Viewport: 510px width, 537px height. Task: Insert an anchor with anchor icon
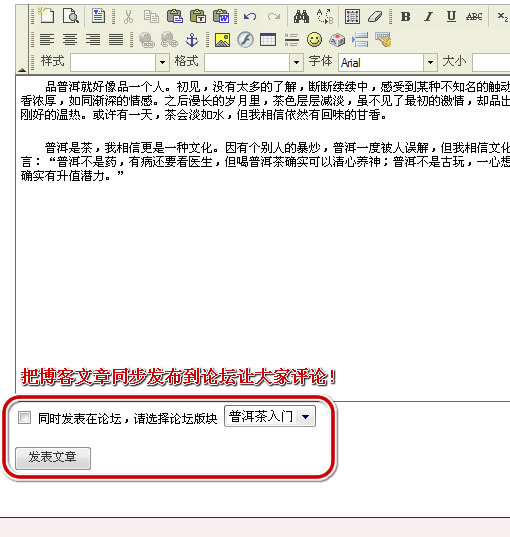click(x=192, y=40)
